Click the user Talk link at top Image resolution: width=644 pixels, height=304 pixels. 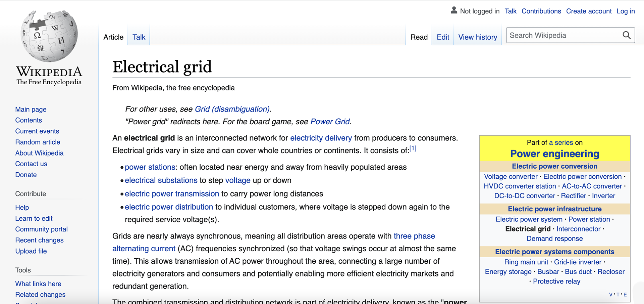511,11
